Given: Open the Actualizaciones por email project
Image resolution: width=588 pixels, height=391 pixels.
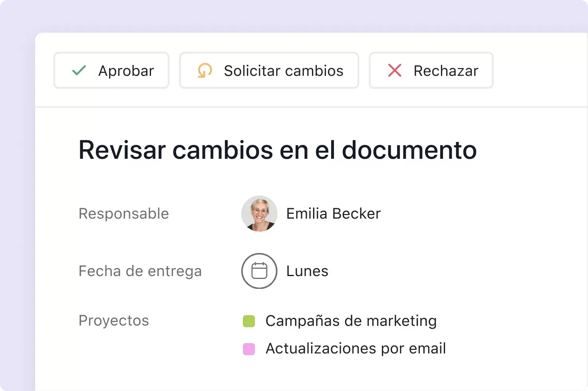Looking at the screenshot, I should [x=355, y=348].
